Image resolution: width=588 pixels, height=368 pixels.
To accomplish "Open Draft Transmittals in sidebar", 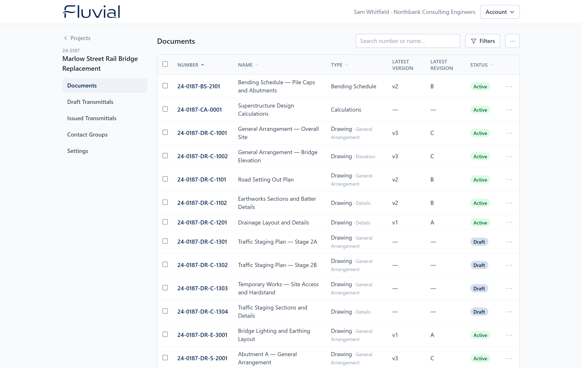I will tap(105, 102).
